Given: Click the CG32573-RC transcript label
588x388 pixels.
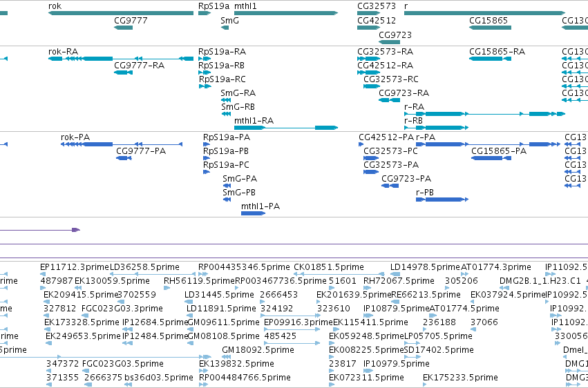Looking at the screenshot, I should [391, 79].
